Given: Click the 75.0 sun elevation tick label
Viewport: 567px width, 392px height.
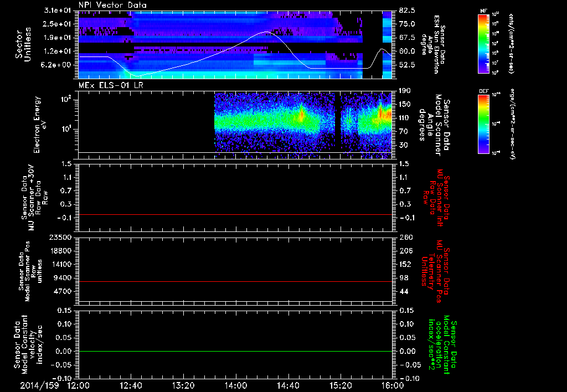Looking at the screenshot, I should coord(407,24).
